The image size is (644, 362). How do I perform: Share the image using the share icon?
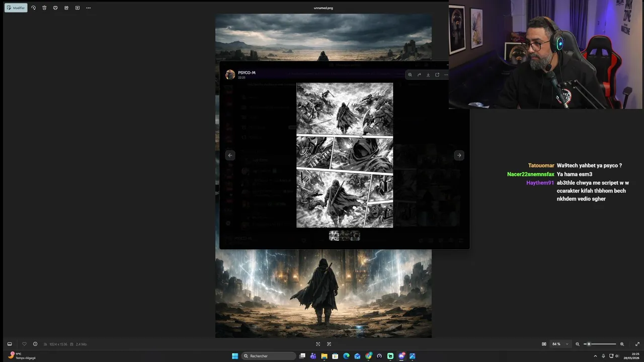pyautogui.click(x=66, y=8)
